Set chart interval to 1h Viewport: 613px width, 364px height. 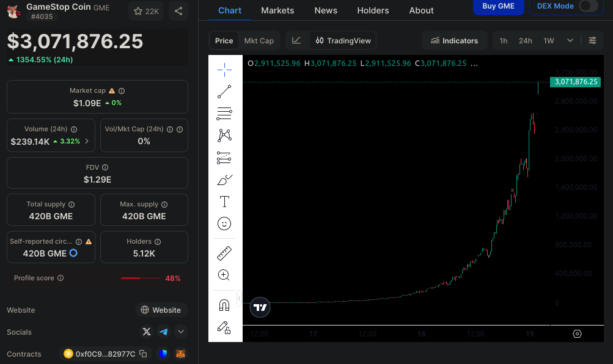tap(504, 41)
